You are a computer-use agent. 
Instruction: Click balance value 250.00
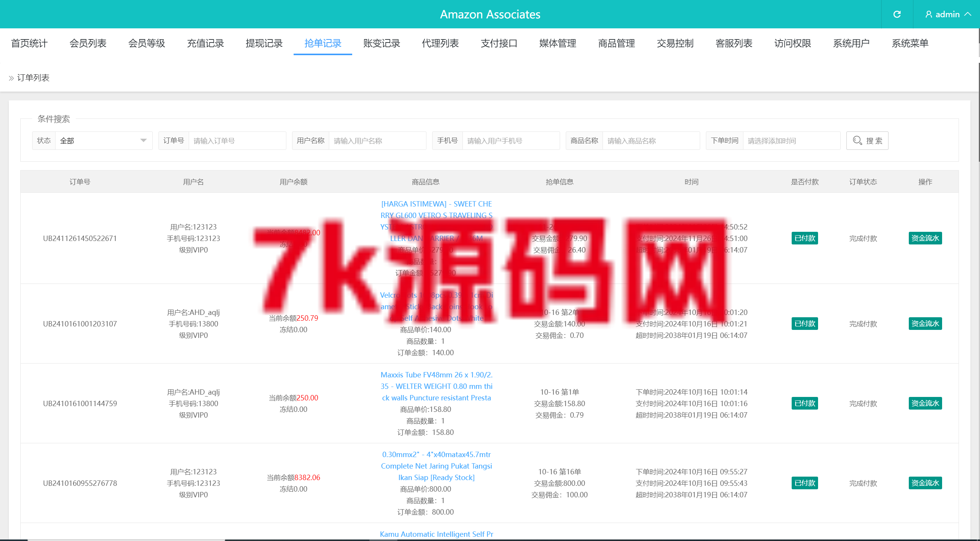click(307, 398)
